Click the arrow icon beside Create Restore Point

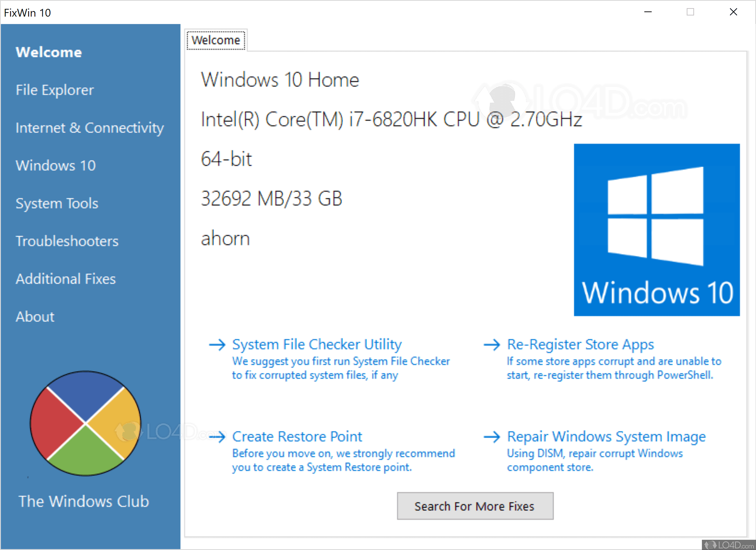pyautogui.click(x=217, y=437)
